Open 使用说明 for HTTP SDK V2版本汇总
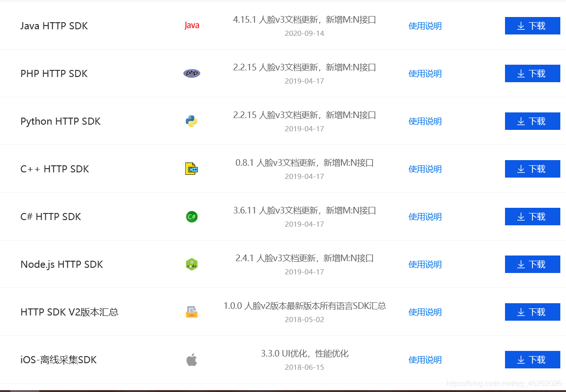Viewport: 566px width, 392px height. click(x=425, y=312)
